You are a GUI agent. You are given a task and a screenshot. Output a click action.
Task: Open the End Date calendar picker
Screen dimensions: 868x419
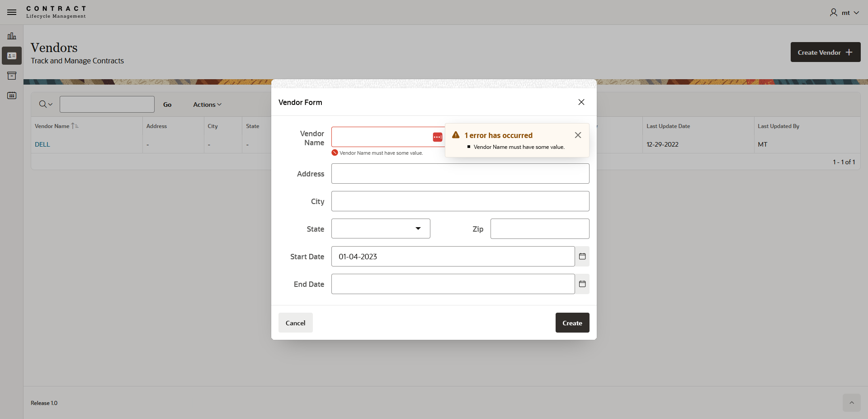click(582, 284)
